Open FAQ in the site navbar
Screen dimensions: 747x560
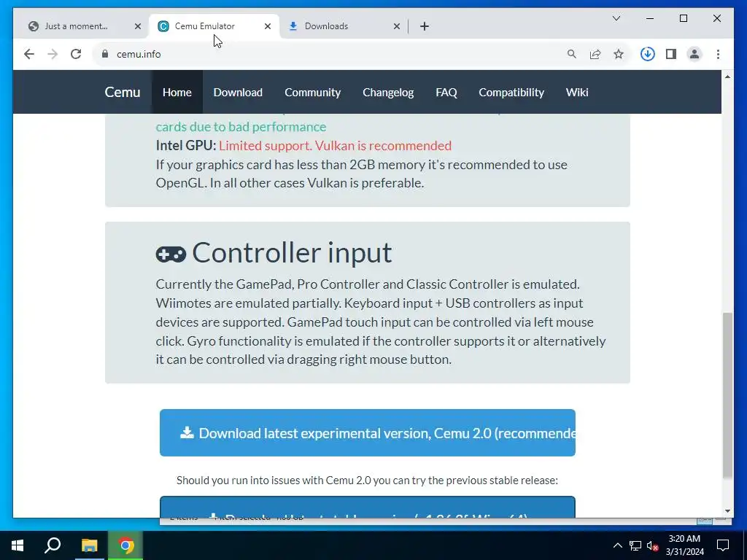pyautogui.click(x=446, y=92)
